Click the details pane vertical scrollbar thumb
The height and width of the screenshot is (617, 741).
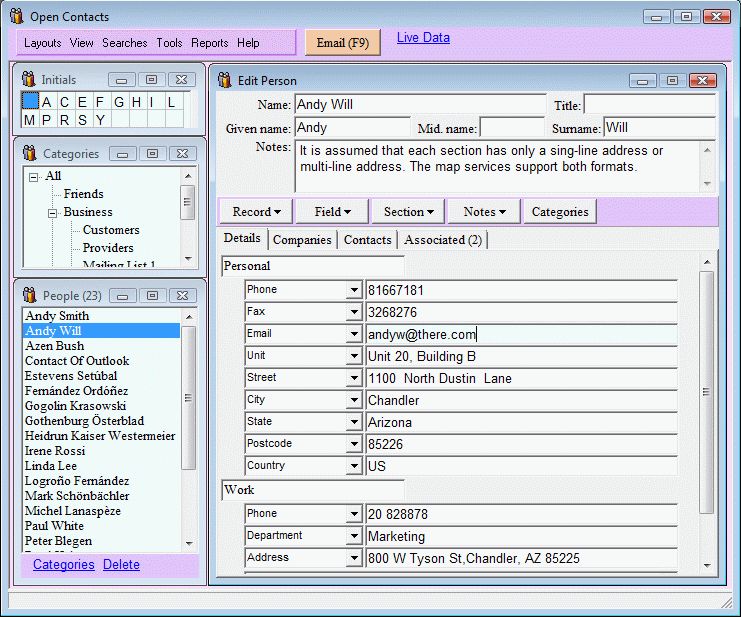707,392
